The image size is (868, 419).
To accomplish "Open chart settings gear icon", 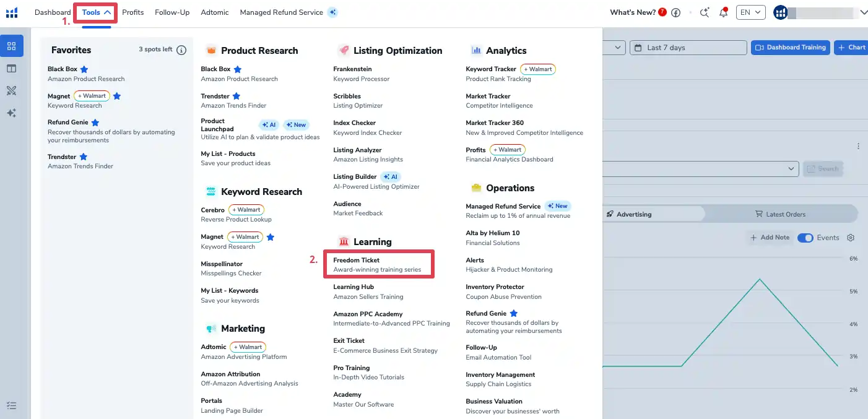I will 851,238.
